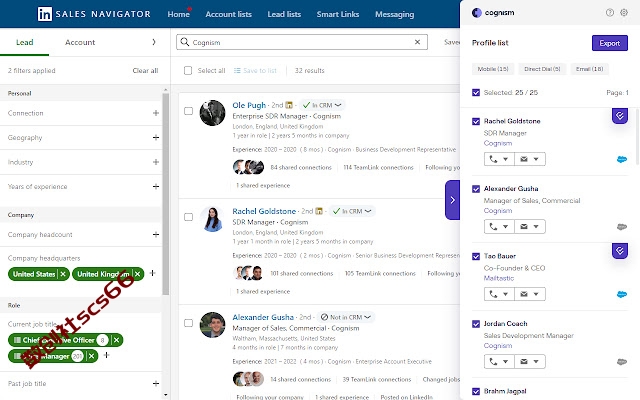
Task: Open Alexander Gusha's Not in CRM dropdown
Action: point(346,317)
